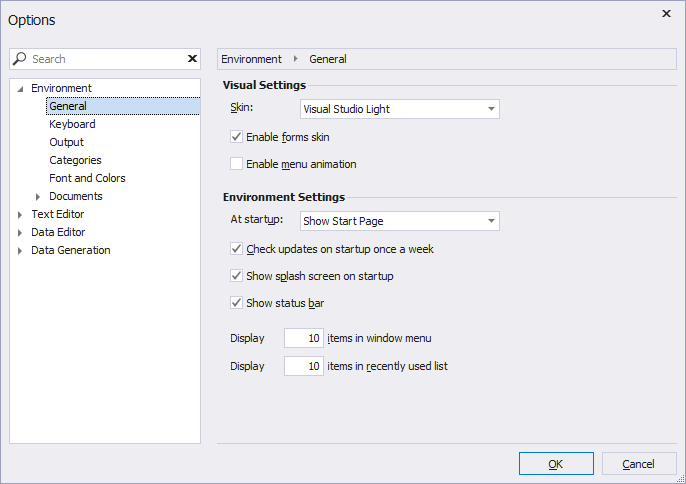Viewport: 686px width, 484px height.
Task: Select the Documents tree item
Action: click(x=76, y=196)
